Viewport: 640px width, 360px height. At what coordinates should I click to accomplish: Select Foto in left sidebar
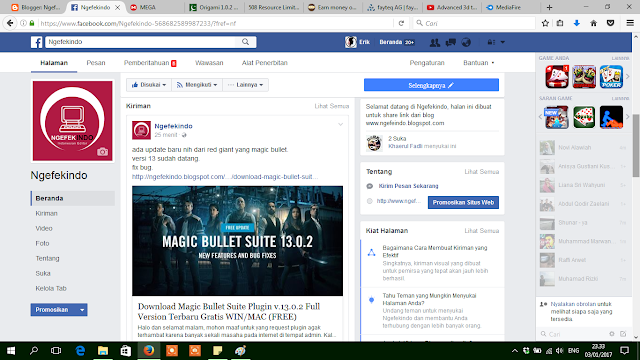42,243
